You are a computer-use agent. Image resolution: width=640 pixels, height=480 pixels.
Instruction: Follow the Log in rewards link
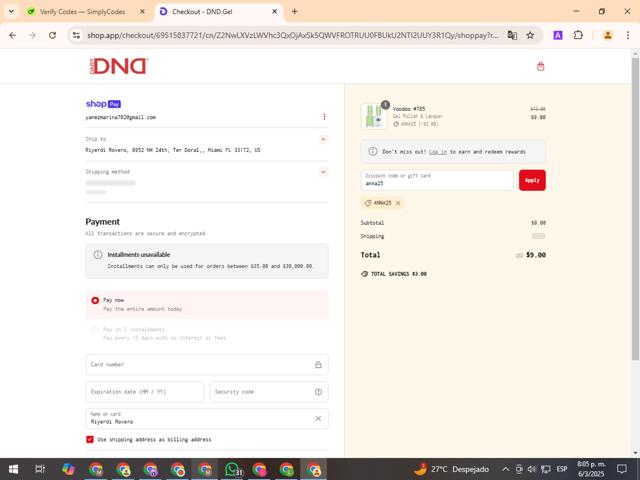click(x=438, y=152)
